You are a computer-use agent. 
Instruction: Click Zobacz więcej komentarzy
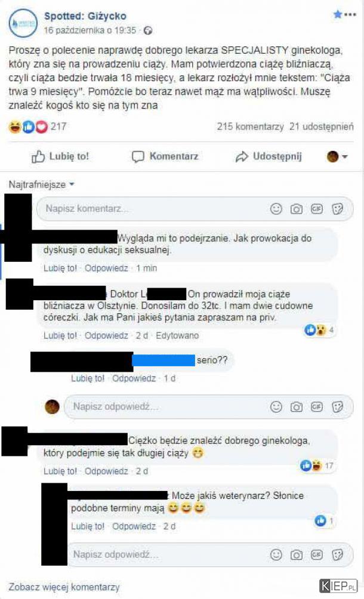tap(64, 586)
